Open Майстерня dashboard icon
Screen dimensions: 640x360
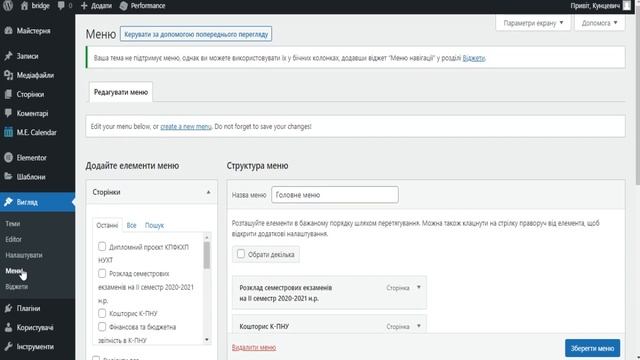point(8,31)
